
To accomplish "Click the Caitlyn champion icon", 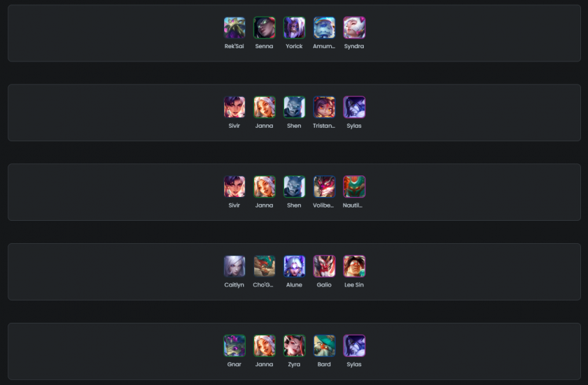I will [x=235, y=266].
